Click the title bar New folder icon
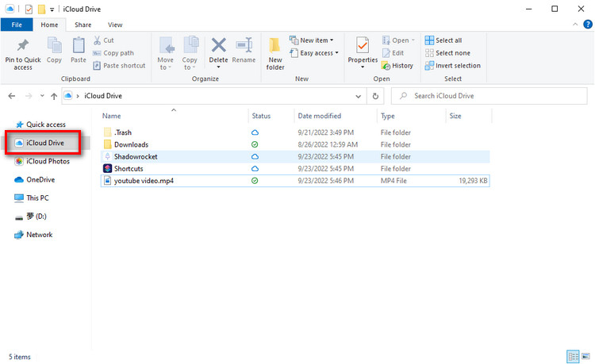 [x=41, y=9]
